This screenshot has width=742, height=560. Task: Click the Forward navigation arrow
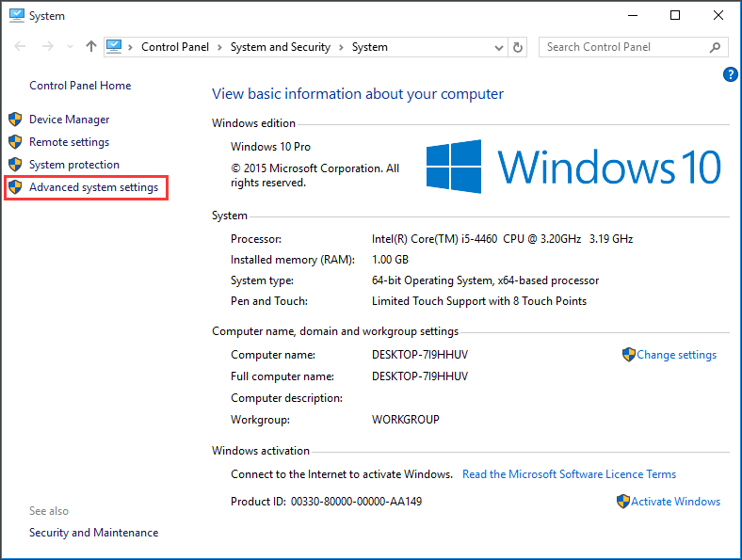[x=47, y=47]
